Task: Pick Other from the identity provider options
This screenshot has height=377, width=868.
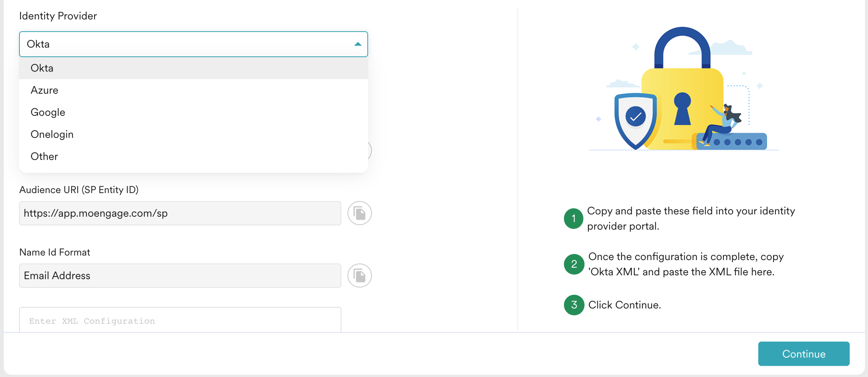Action: click(44, 156)
